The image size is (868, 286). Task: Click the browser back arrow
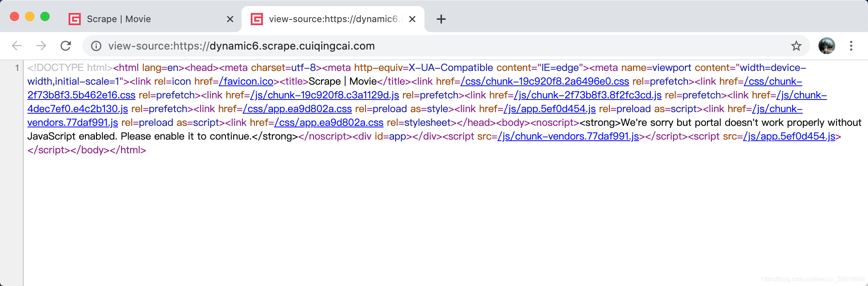pos(17,46)
